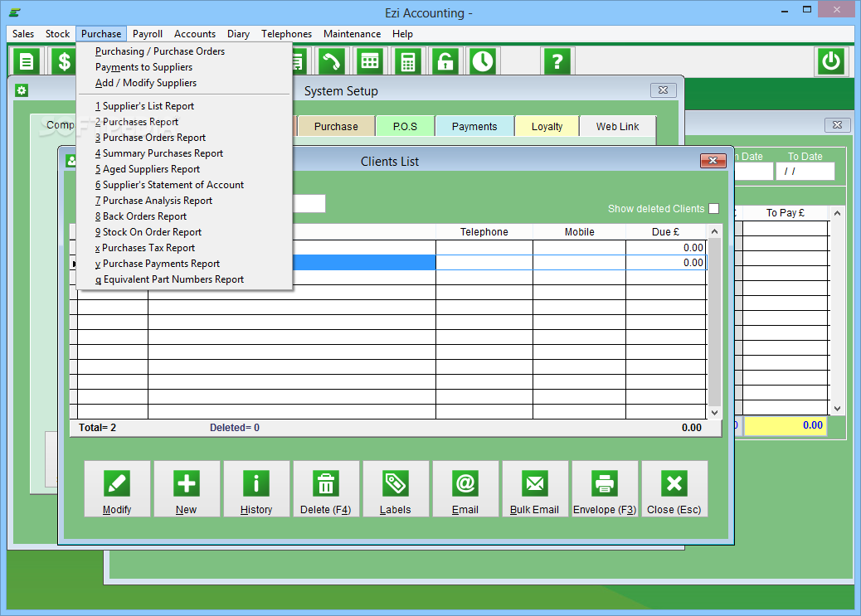Open Supplier's Statement of Account entry

click(x=184, y=185)
